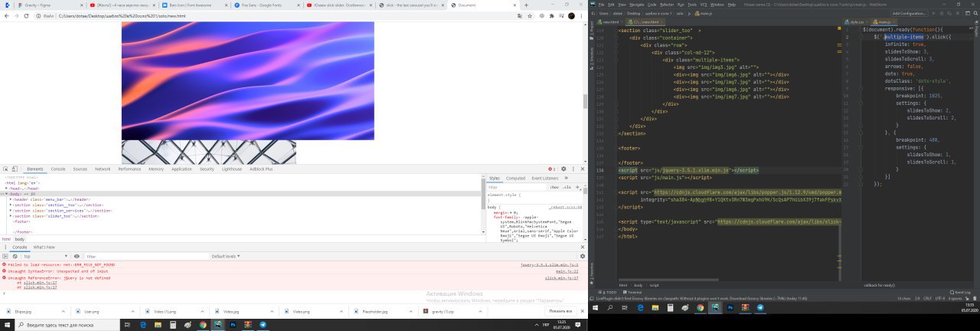This screenshot has width=980, height=331.
Task: Toggle the console live expression eye icon
Action: coord(77,256)
